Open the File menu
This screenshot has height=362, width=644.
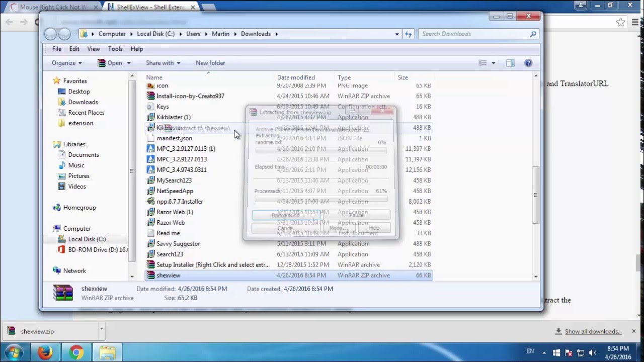click(57, 49)
